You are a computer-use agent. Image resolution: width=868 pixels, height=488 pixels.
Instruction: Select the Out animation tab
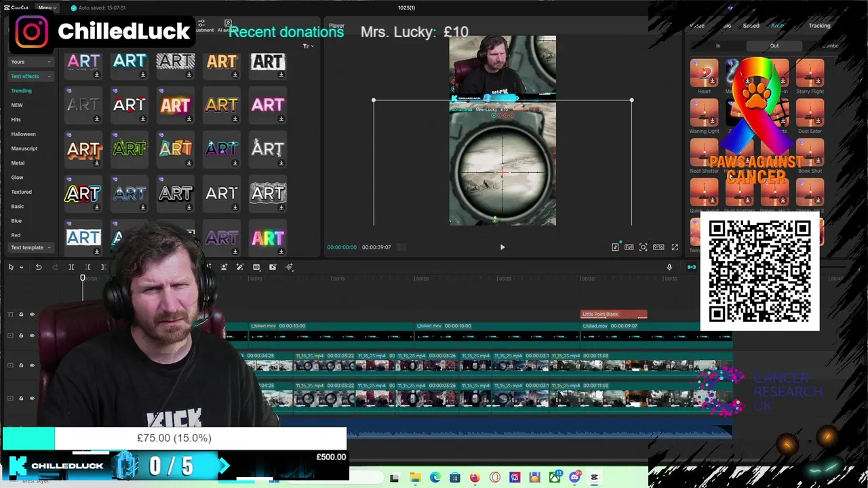point(774,45)
